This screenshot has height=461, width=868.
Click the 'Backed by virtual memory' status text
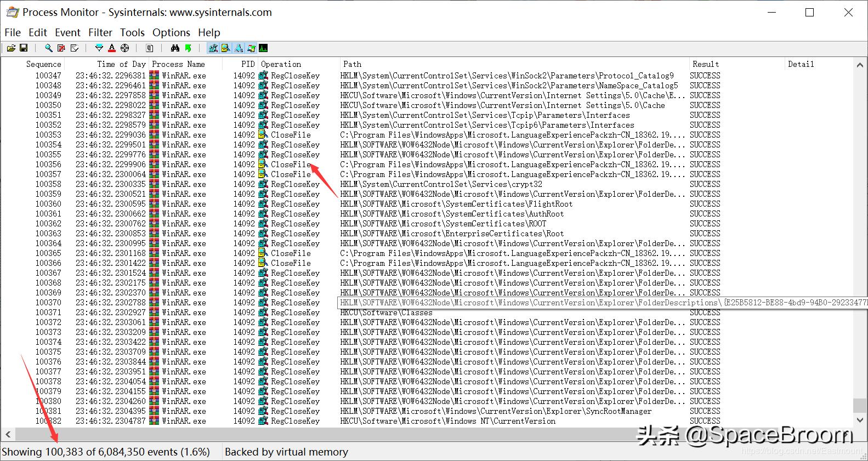point(287,452)
